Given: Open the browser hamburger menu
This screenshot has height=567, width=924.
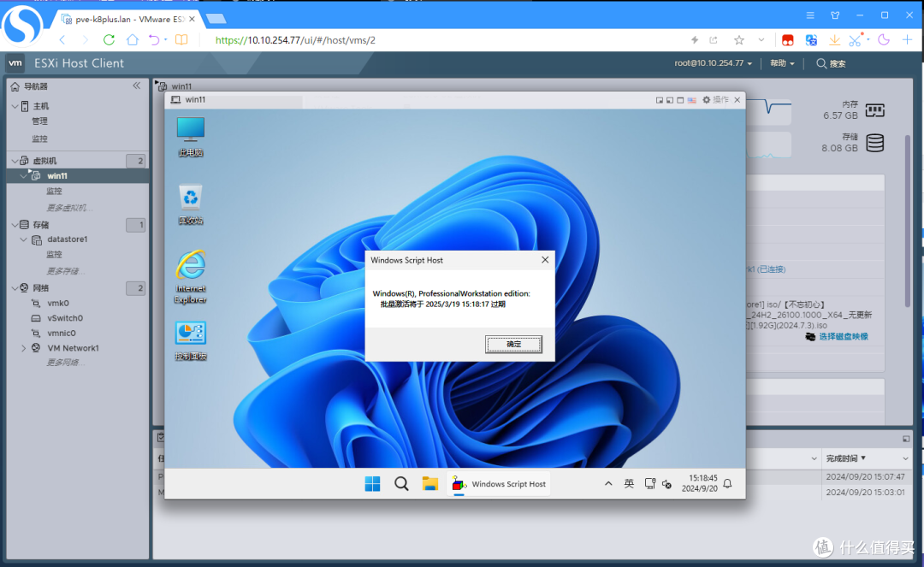Looking at the screenshot, I should [x=810, y=15].
